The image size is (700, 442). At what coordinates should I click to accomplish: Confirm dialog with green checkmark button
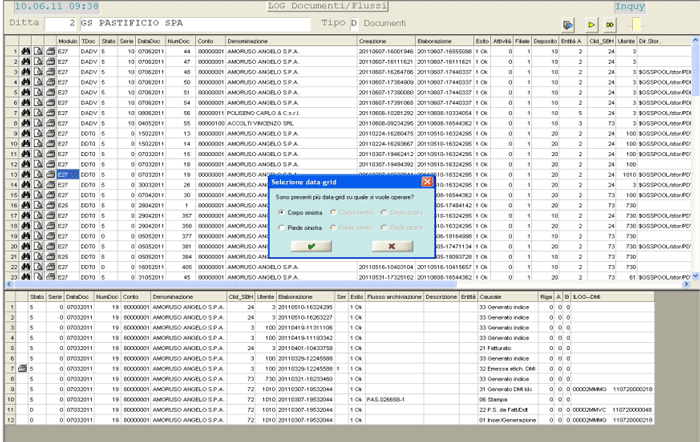[x=311, y=245]
